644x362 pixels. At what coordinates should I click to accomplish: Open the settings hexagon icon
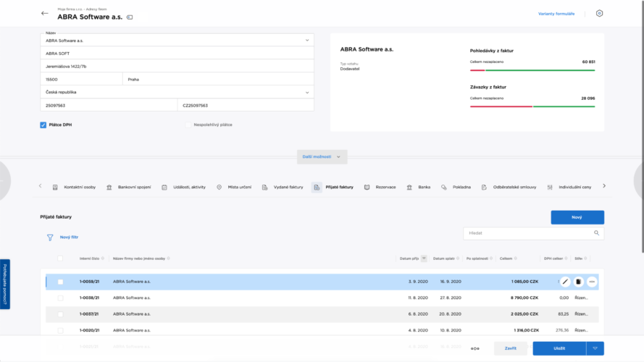599,14
